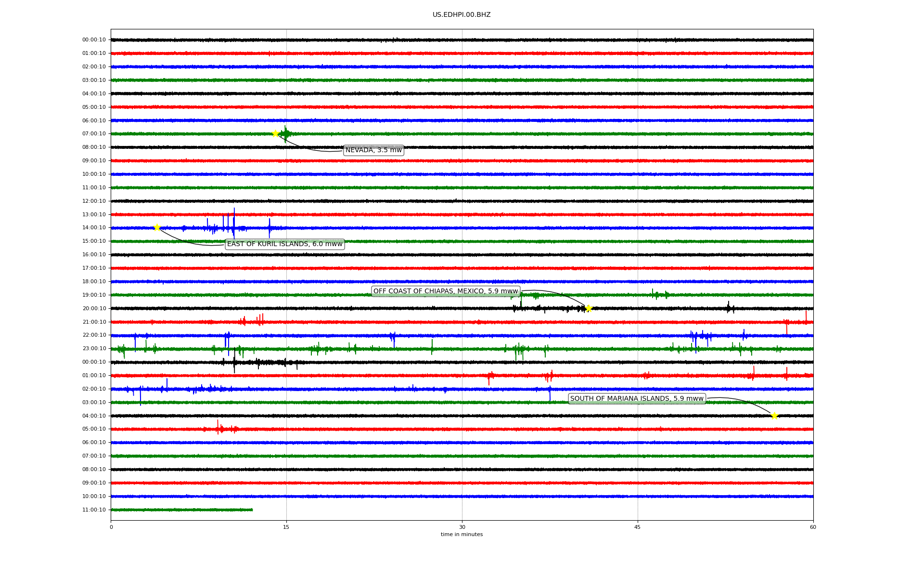Select the 'NEVADA, 3.5 mw' annotation label
Image resolution: width=924 pixels, height=578 pixels.
[373, 150]
